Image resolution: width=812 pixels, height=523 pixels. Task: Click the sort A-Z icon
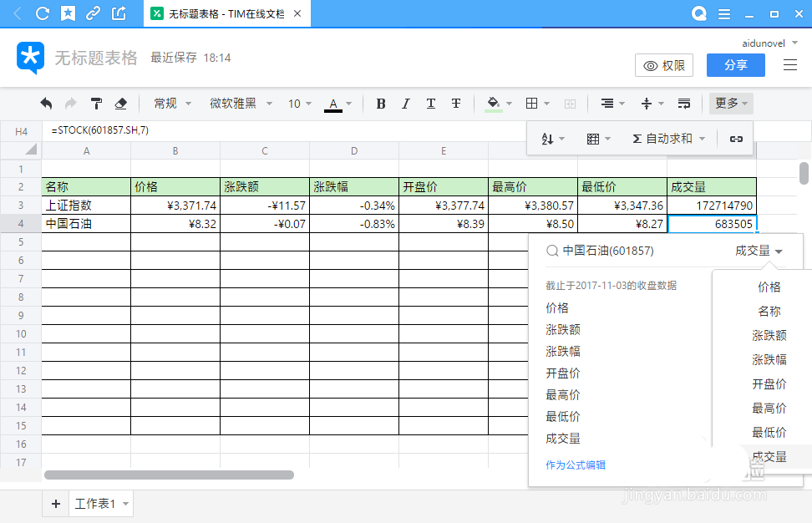(547, 139)
